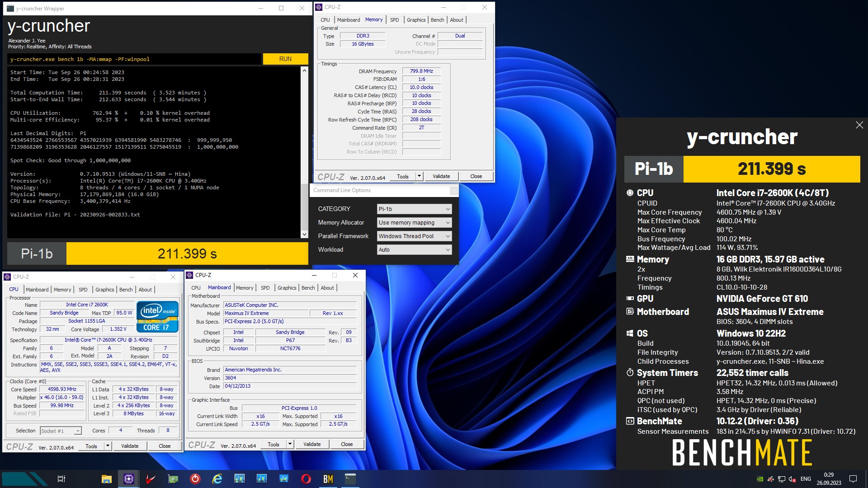Click the title icon of CPU-Z Mainboard window

point(190,275)
